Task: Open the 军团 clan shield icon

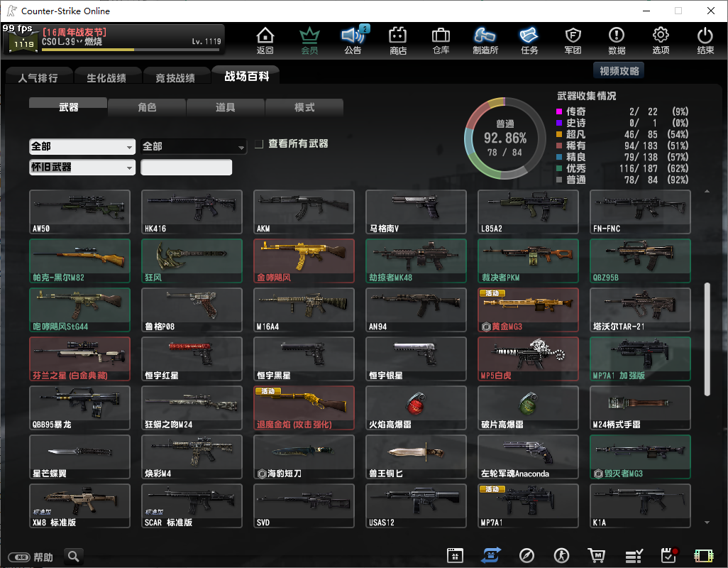Action: (x=573, y=40)
